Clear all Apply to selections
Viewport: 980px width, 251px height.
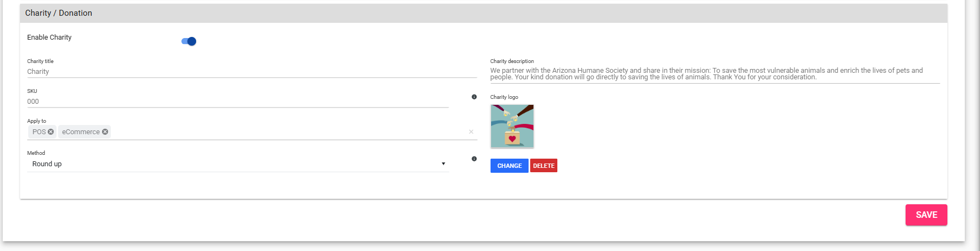(x=471, y=131)
